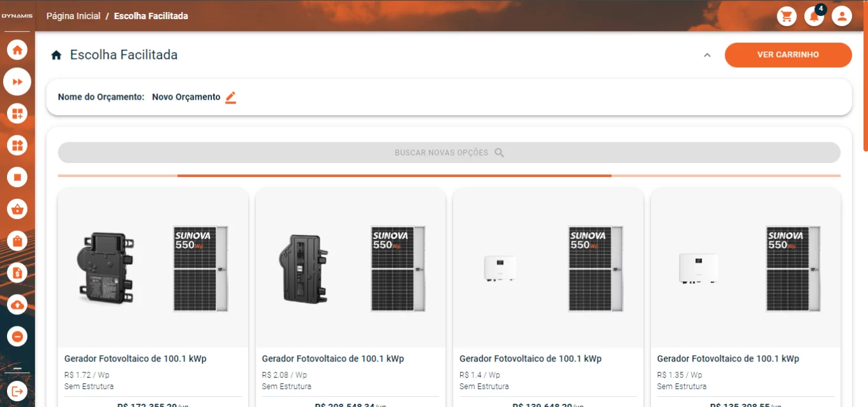Open the cloud upload sidebar icon
Image resolution: width=868 pixels, height=407 pixels.
[17, 305]
